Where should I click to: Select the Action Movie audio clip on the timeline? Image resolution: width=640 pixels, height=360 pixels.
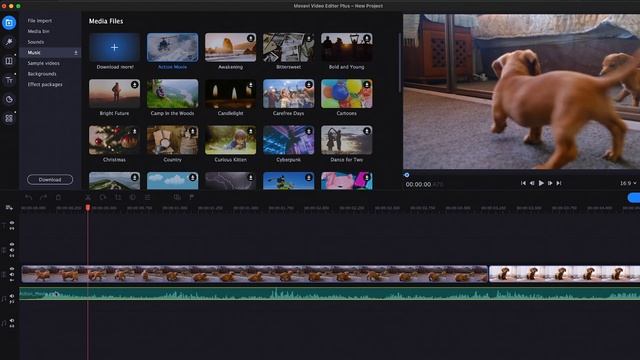pos(330,294)
